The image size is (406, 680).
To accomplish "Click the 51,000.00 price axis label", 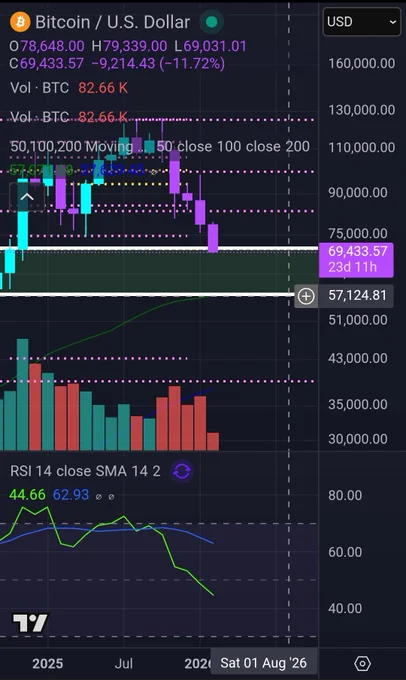I will [358, 320].
